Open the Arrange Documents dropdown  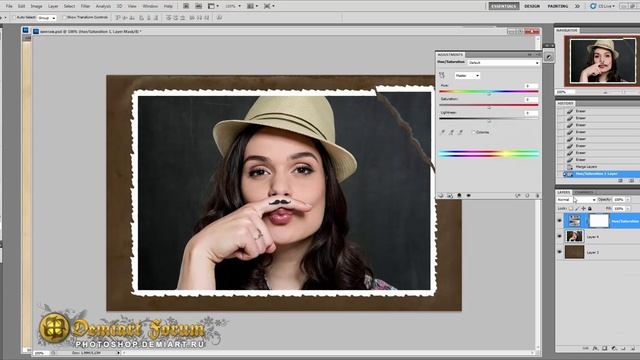[252, 6]
